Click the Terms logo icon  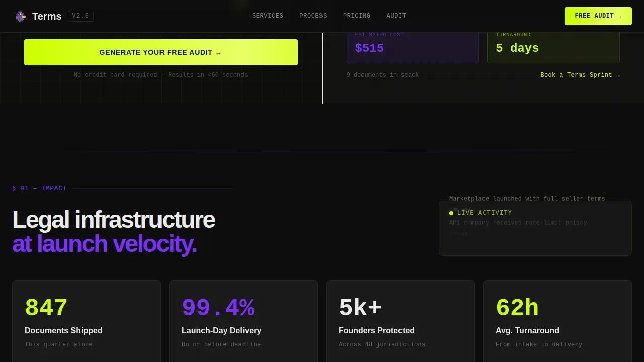20,16
